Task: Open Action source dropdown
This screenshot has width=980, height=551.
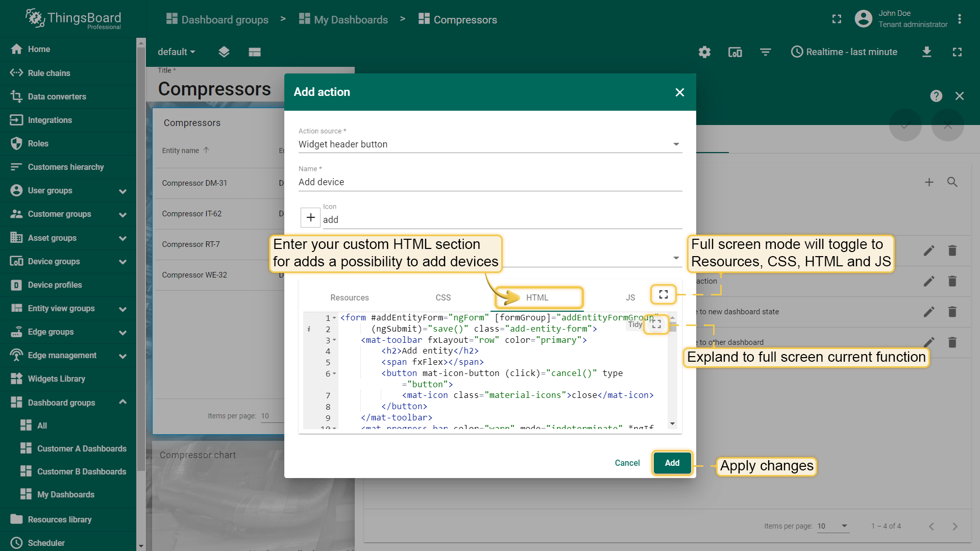Action: [490, 144]
